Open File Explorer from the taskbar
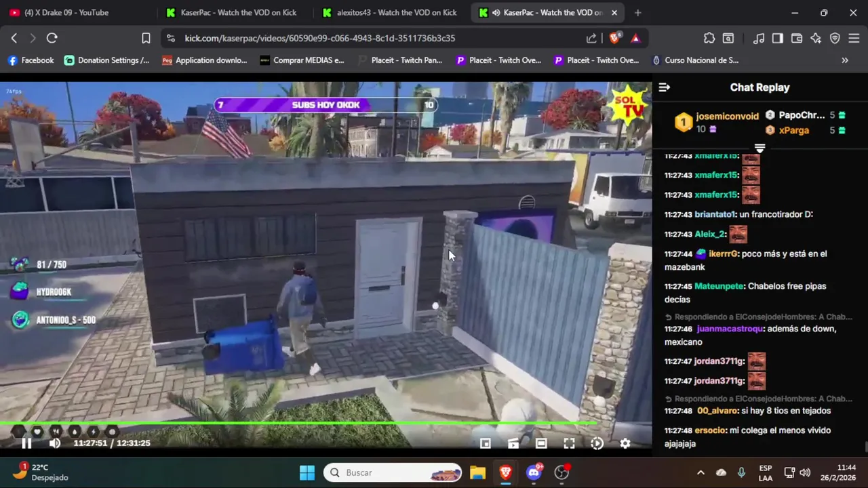868x488 pixels. pyautogui.click(x=478, y=472)
